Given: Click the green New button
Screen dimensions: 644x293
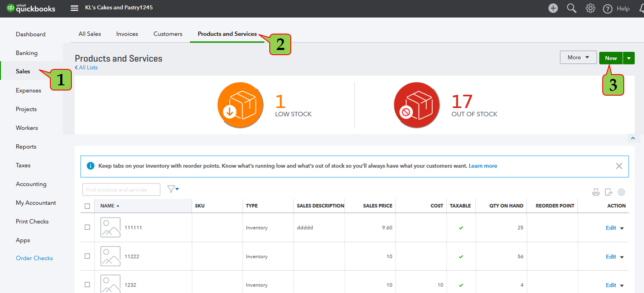Looking at the screenshot, I should pyautogui.click(x=611, y=58).
